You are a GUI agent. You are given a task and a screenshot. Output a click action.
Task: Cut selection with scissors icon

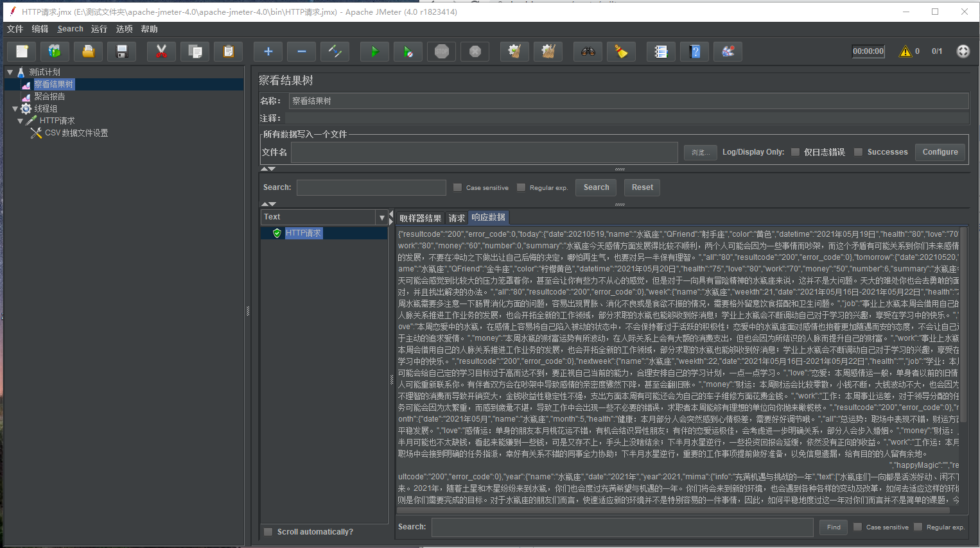(x=161, y=51)
